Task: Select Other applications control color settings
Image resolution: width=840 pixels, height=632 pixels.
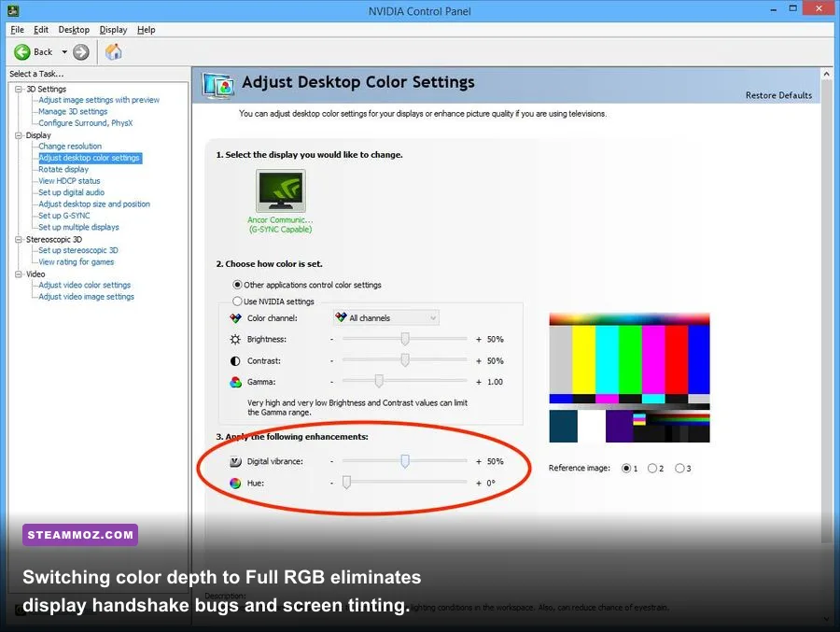Action: click(x=237, y=285)
